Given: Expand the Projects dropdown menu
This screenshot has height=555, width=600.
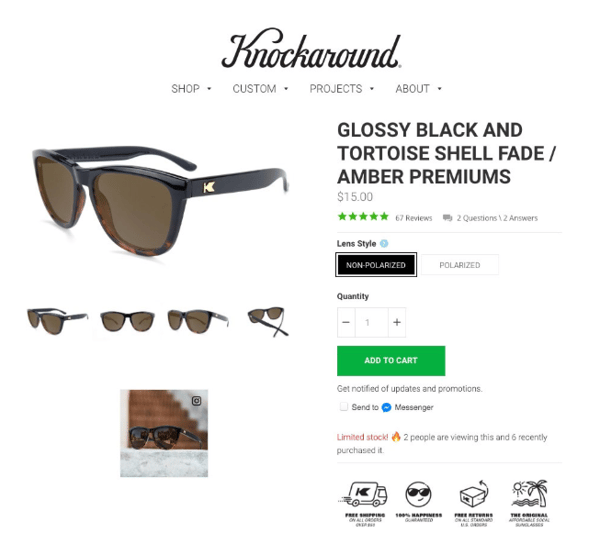Looking at the screenshot, I should tap(341, 89).
